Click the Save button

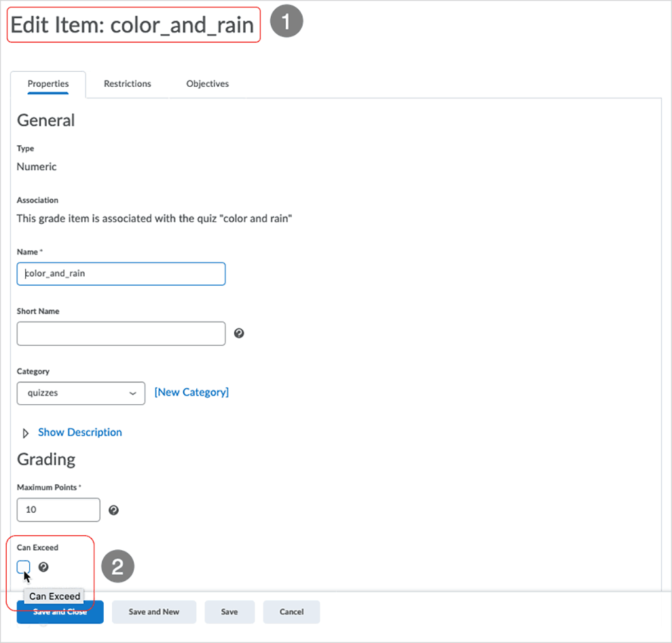tap(229, 612)
